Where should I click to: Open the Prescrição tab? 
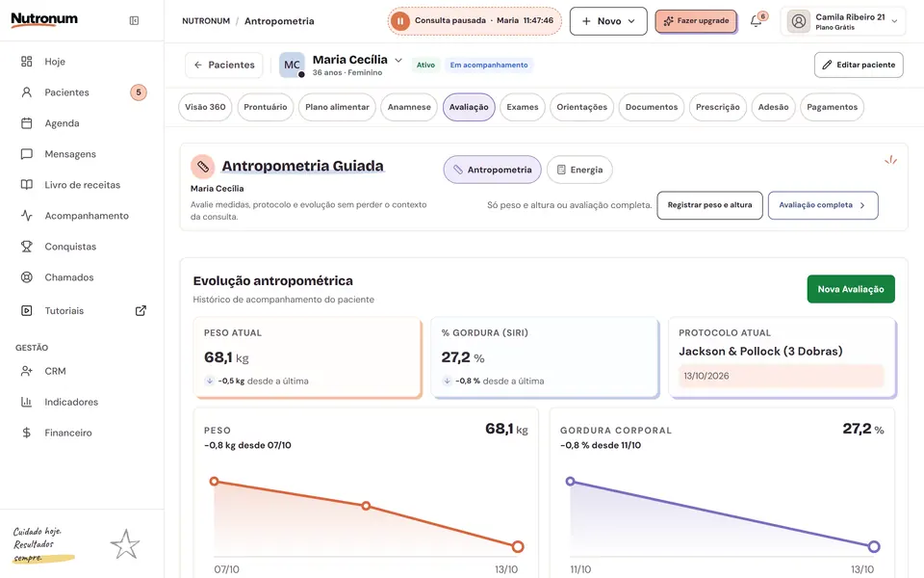click(717, 107)
